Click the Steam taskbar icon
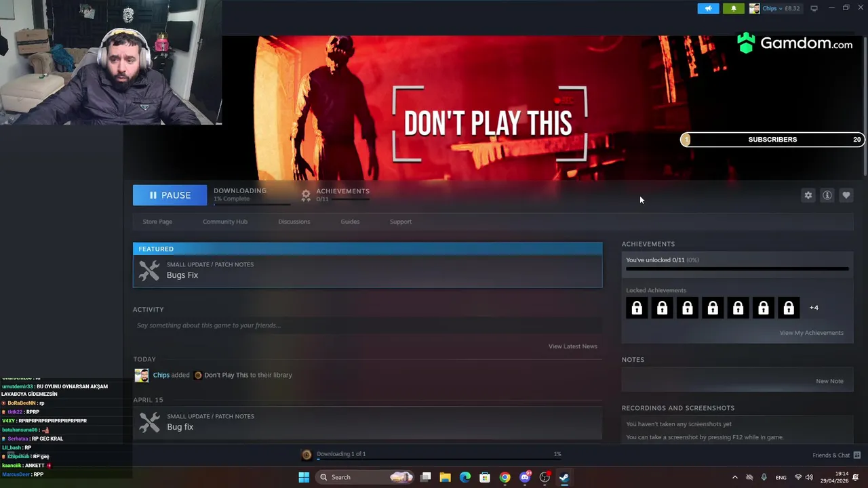Viewport: 868px width, 488px height. tap(564, 477)
